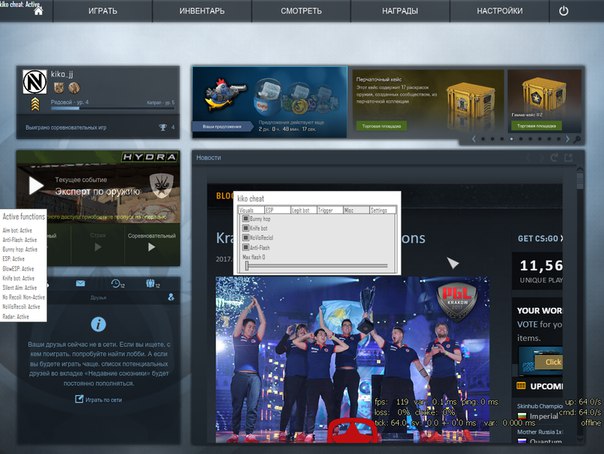Click the Ваши предложения button
This screenshot has height=454, width=604.
220,127
